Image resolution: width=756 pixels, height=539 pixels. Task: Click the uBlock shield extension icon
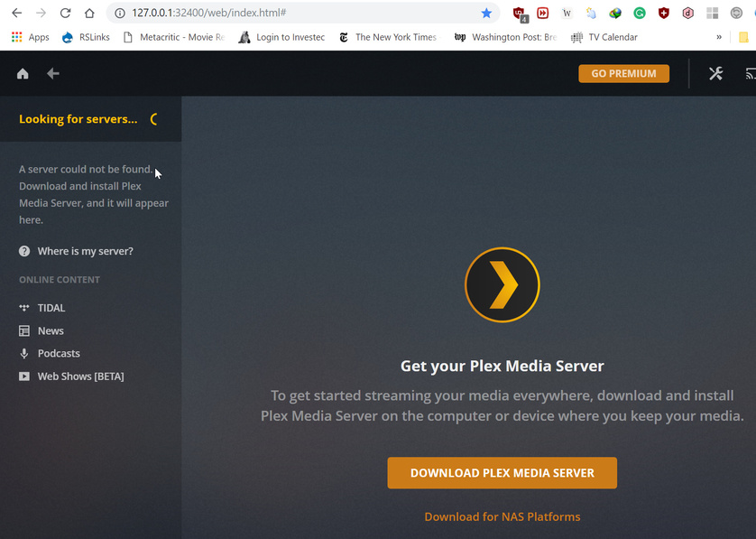pyautogui.click(x=520, y=14)
